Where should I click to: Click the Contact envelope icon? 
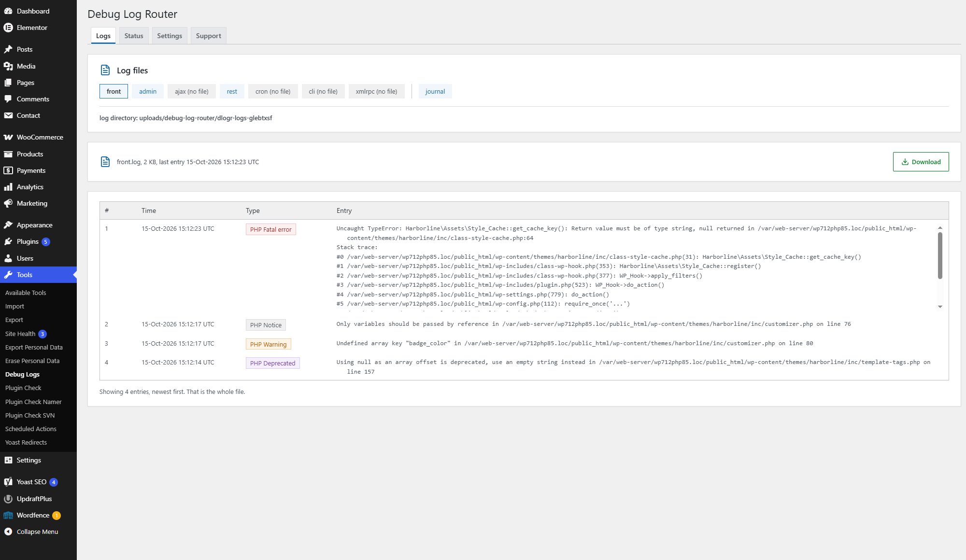(8, 115)
